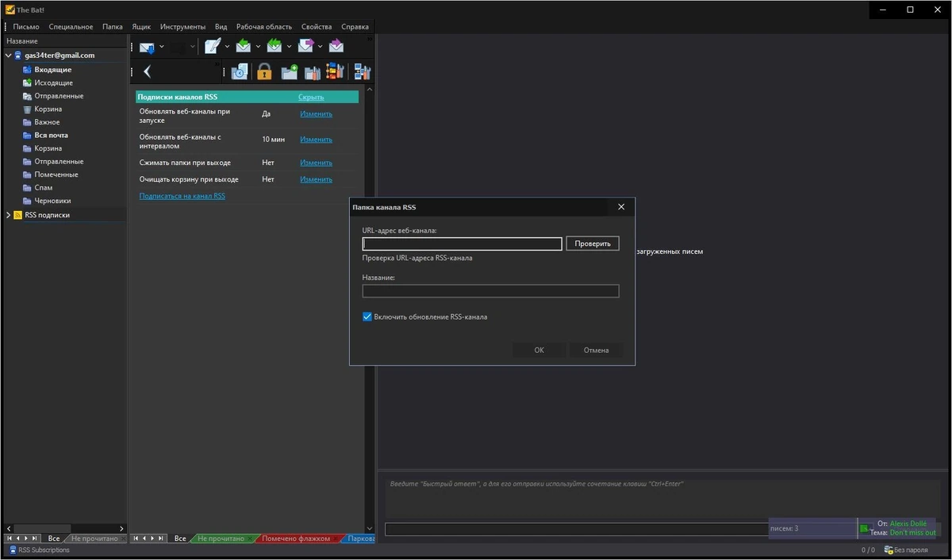The height and width of the screenshot is (560, 952).
Task: Select the Спам folder
Action: 43,188
